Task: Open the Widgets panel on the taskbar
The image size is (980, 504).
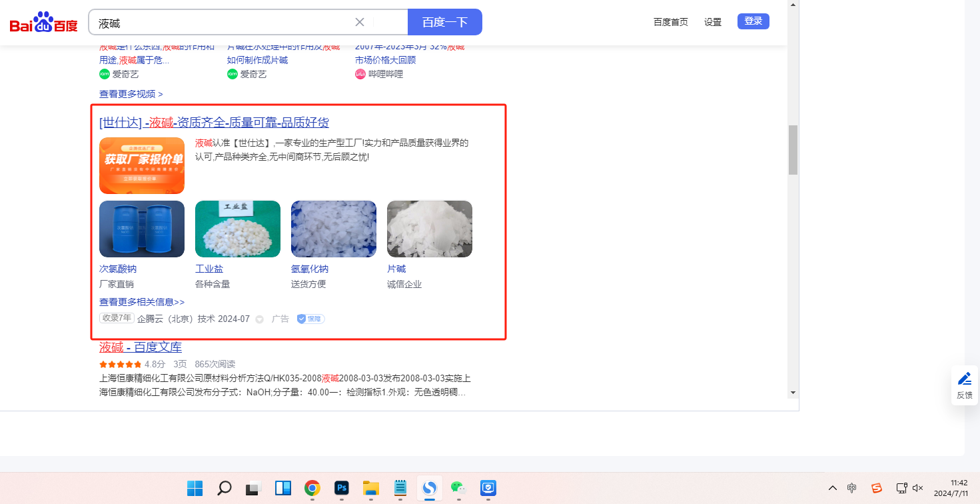Action: [x=282, y=488]
